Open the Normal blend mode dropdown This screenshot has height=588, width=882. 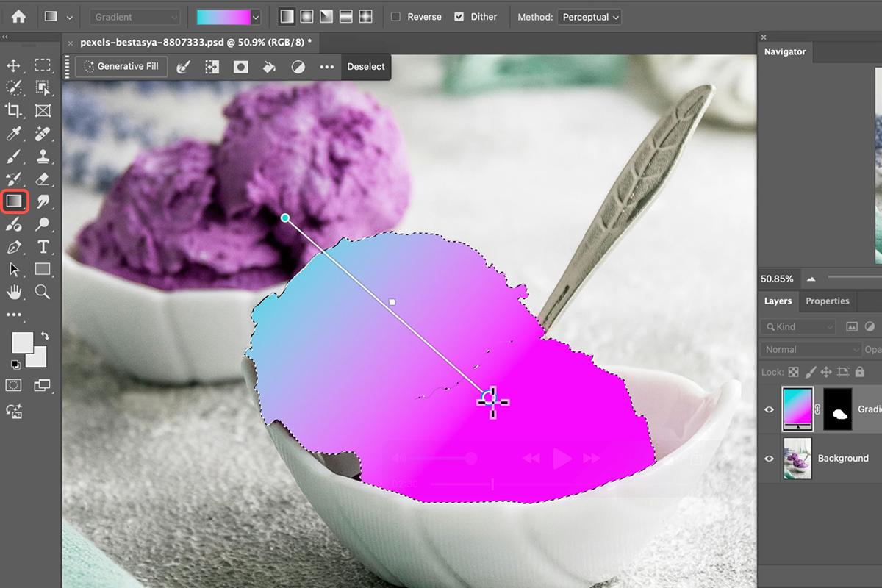[x=811, y=350]
